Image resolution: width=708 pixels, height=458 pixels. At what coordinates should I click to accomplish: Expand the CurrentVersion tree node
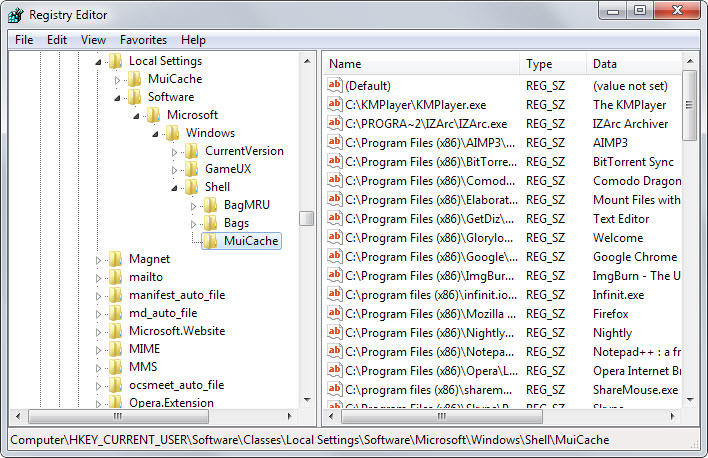point(174,152)
